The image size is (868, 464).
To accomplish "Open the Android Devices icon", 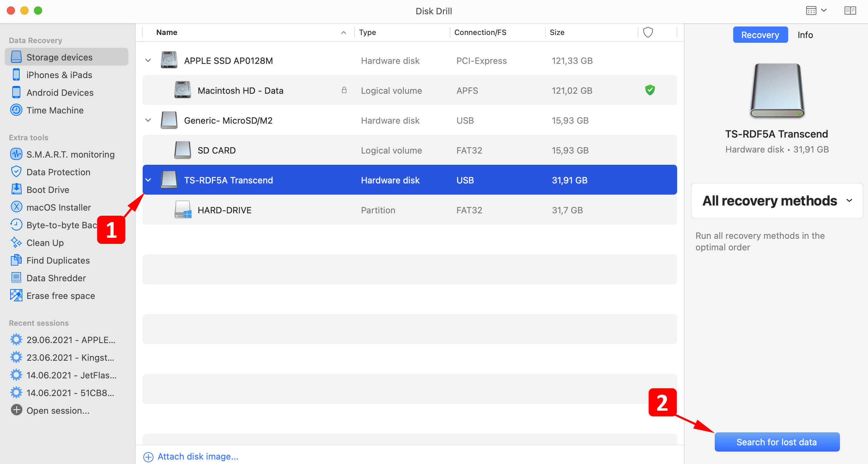I will [16, 92].
